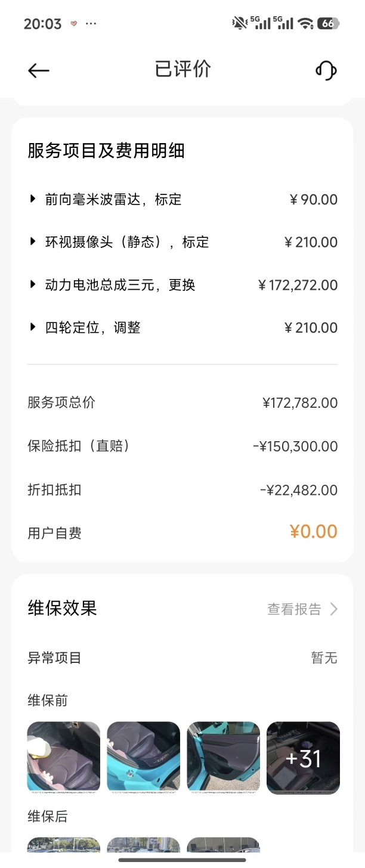The height and width of the screenshot is (868, 365).
Task: Tap the Wi-Fi status icon
Action: pyautogui.click(x=306, y=23)
